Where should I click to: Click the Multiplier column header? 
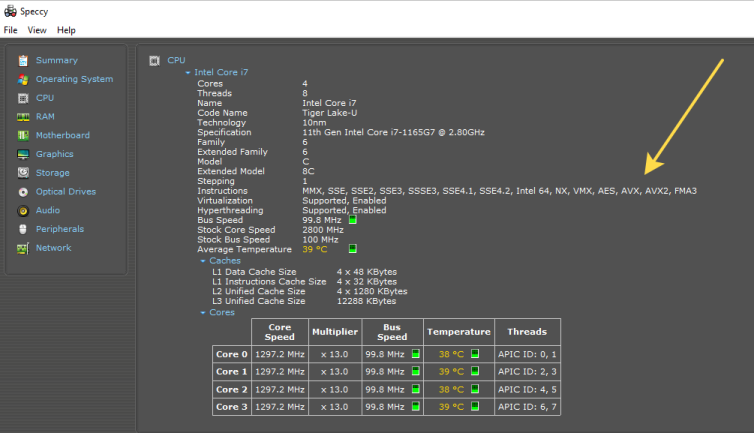pos(335,332)
